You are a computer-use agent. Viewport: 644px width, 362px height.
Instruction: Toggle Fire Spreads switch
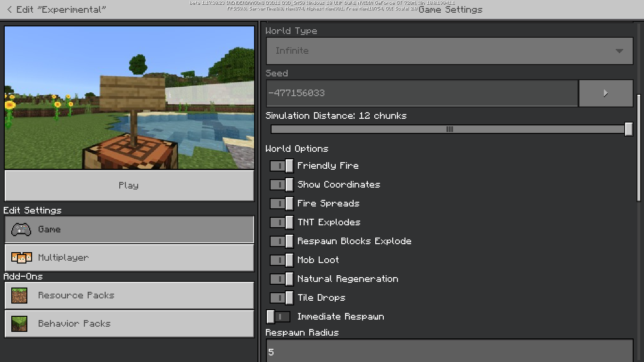(x=281, y=204)
